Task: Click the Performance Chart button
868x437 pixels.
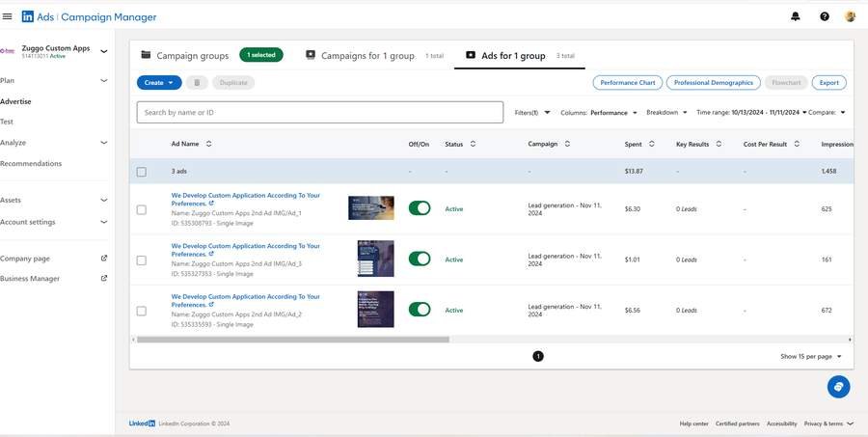Action: (628, 83)
